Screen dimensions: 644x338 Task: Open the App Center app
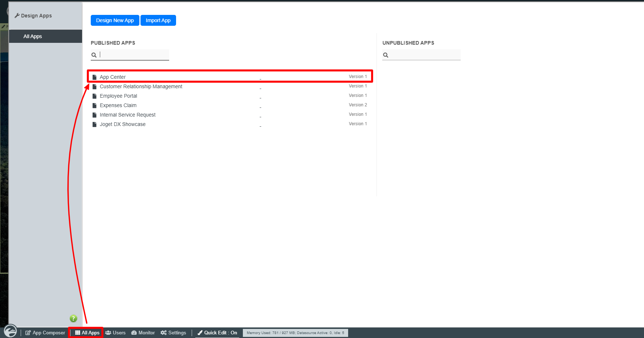(x=113, y=77)
